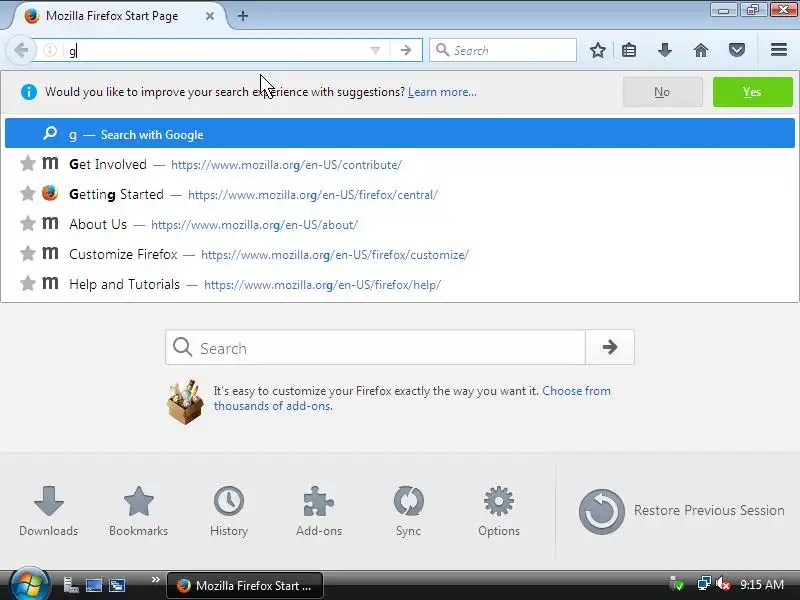The width and height of the screenshot is (800, 600).
Task: Click the Firefox logo beside Getting Started
Action: tap(50, 193)
